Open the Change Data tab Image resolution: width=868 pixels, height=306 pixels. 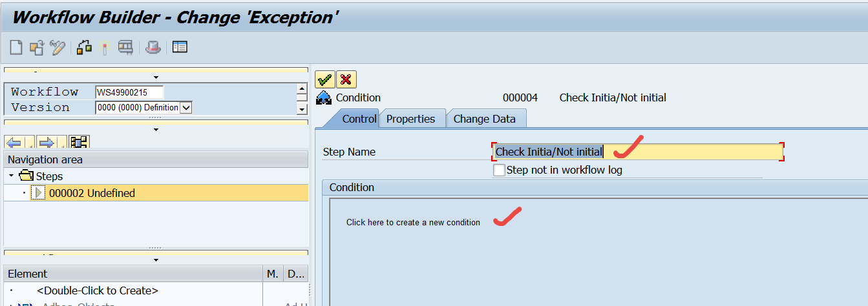(x=485, y=118)
